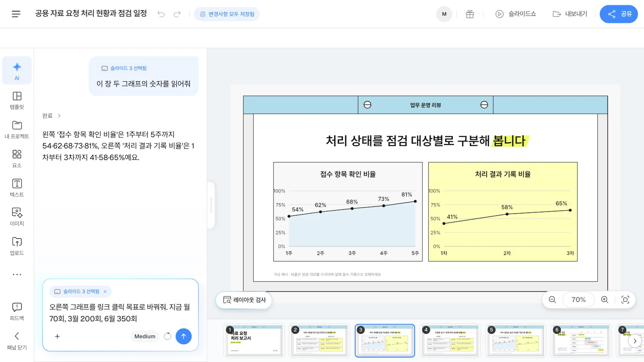Select slide 2 thumbnail
Viewport: 644px width, 362px height.
pos(320,341)
